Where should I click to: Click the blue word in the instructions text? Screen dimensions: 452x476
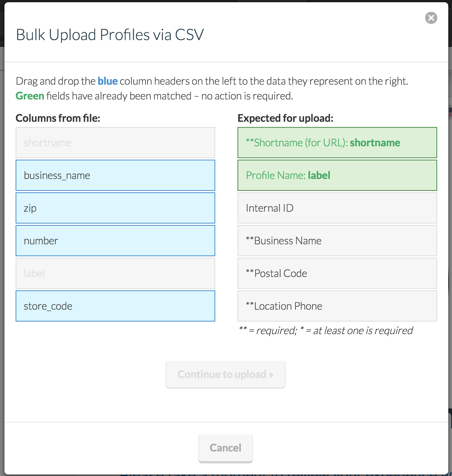click(x=108, y=81)
